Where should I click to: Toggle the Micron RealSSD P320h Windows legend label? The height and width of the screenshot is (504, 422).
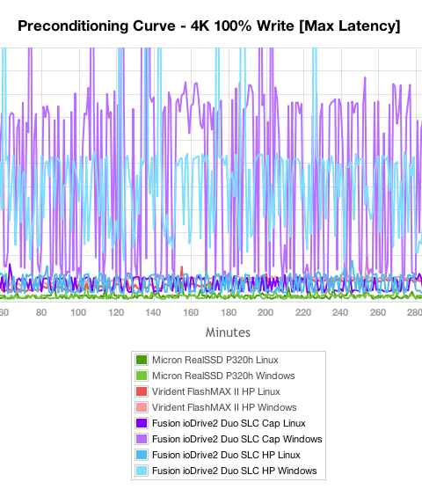(223, 376)
